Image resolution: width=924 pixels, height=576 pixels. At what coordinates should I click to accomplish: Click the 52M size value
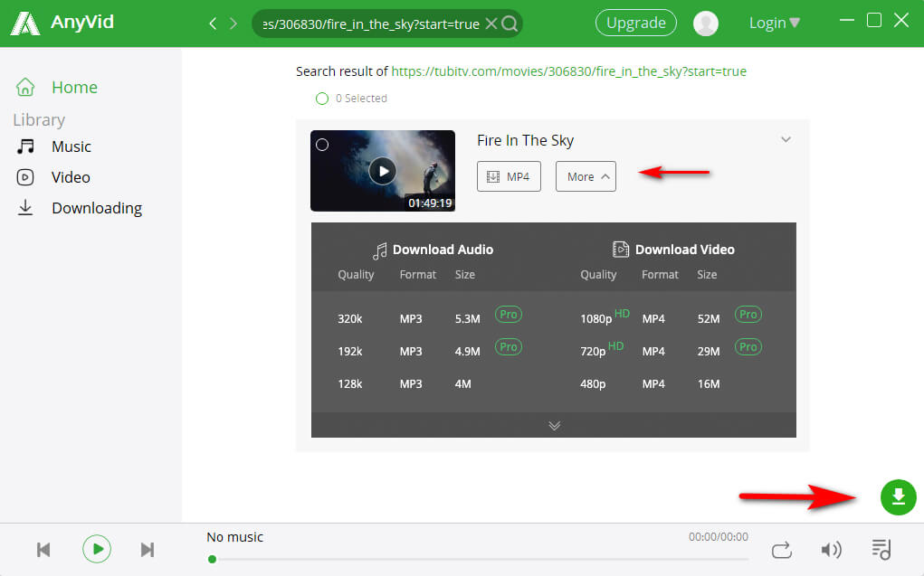(x=709, y=318)
